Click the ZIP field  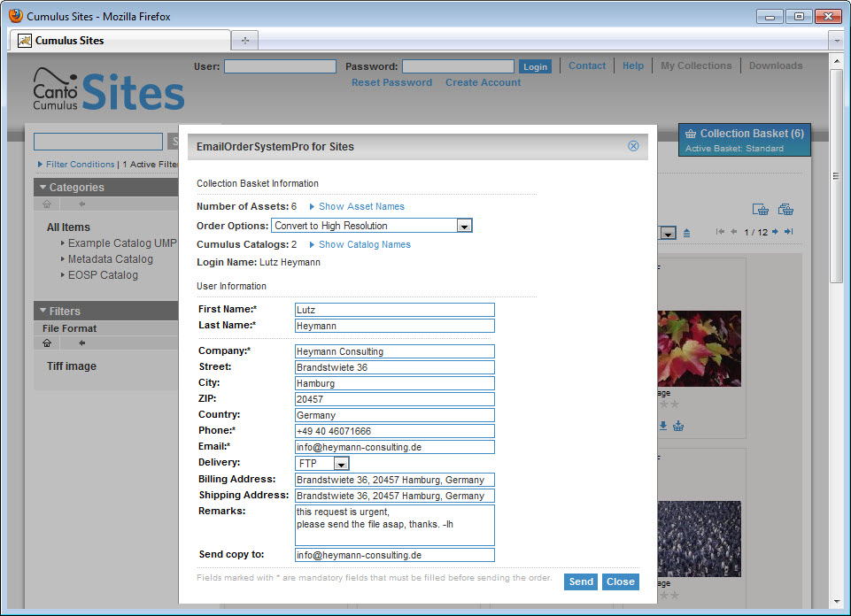point(395,399)
